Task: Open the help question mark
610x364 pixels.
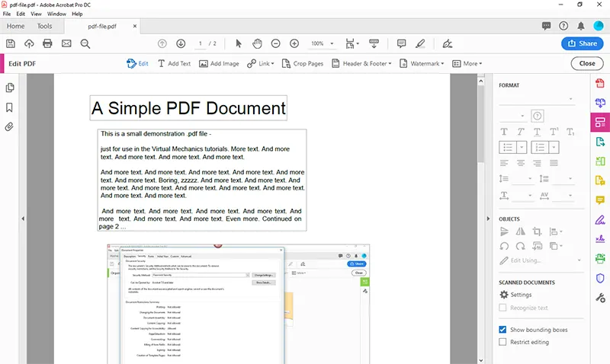Action: pyautogui.click(x=563, y=26)
